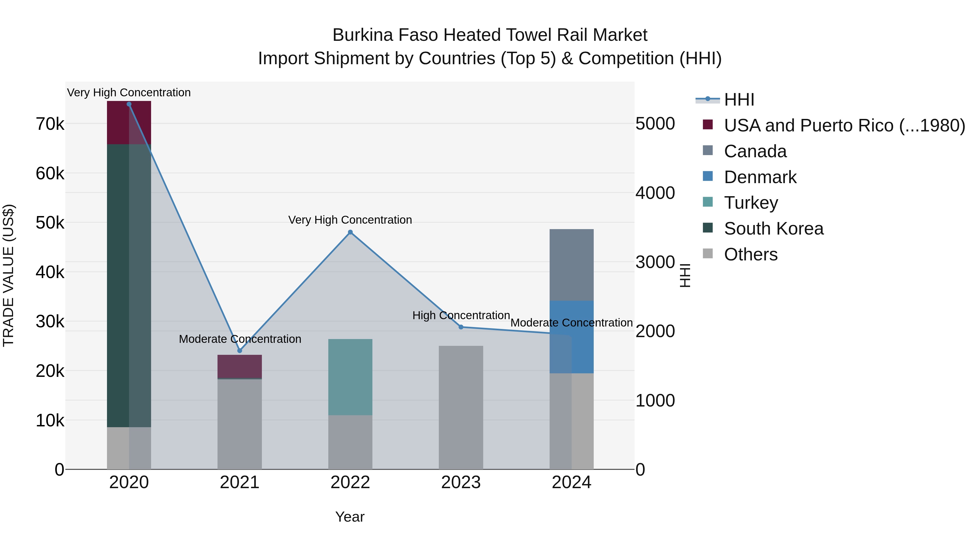This screenshot has height=551, width=980.
Task: Toggle South Korea series via legend label
Action: point(774,229)
